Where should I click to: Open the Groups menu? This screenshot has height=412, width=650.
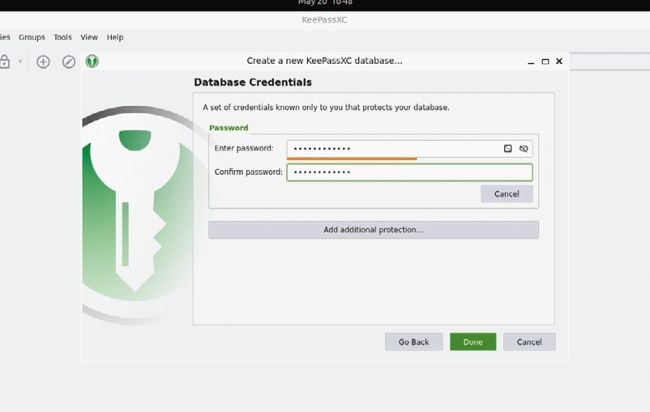(x=32, y=37)
